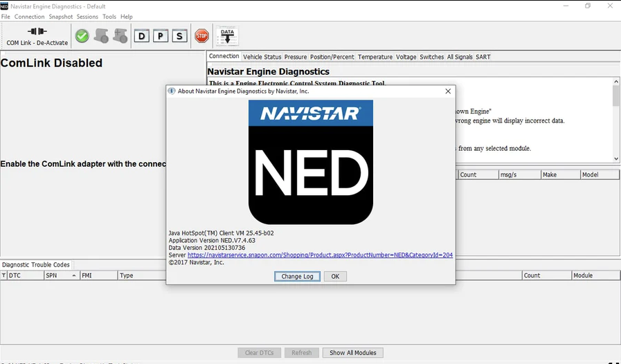Switch to the SART tab

click(x=483, y=57)
